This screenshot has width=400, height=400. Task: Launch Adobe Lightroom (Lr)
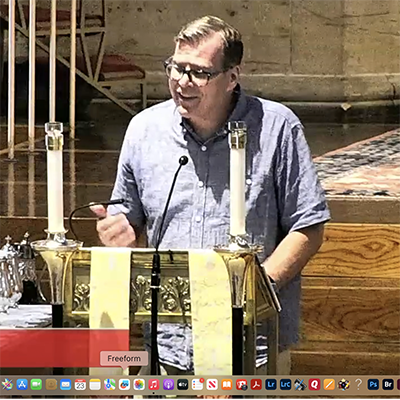click(271, 384)
